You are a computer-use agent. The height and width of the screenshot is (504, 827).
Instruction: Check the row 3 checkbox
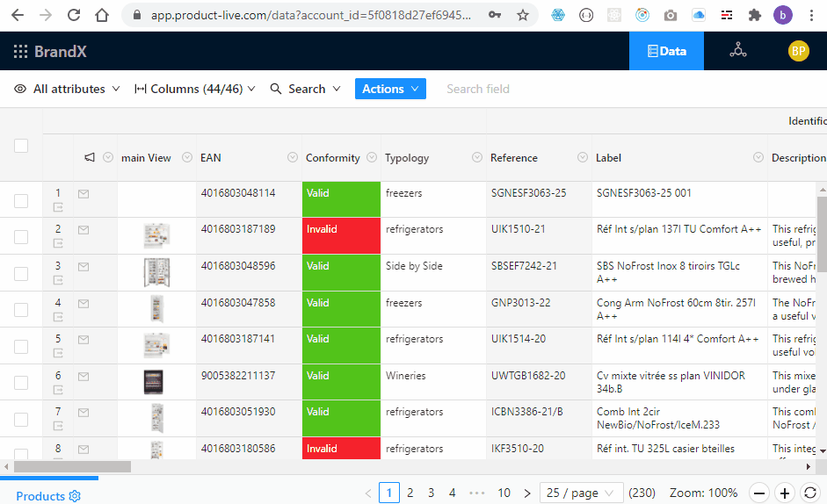21,274
